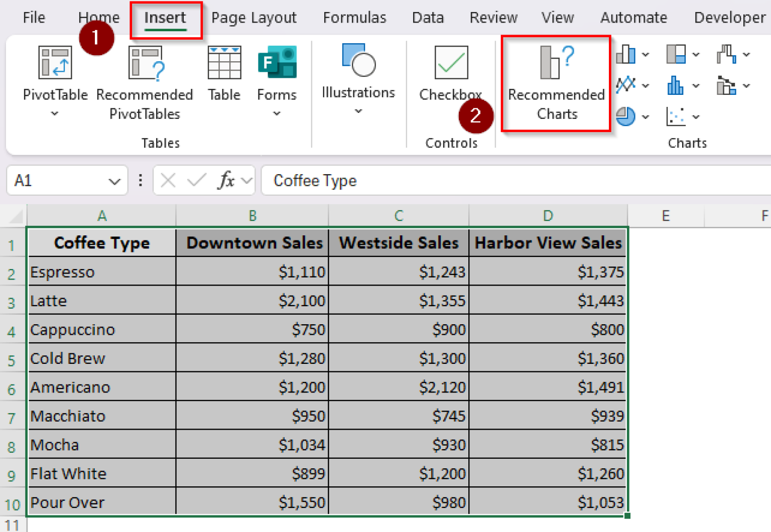
Task: Cancel the formula entry
Action: 168,180
